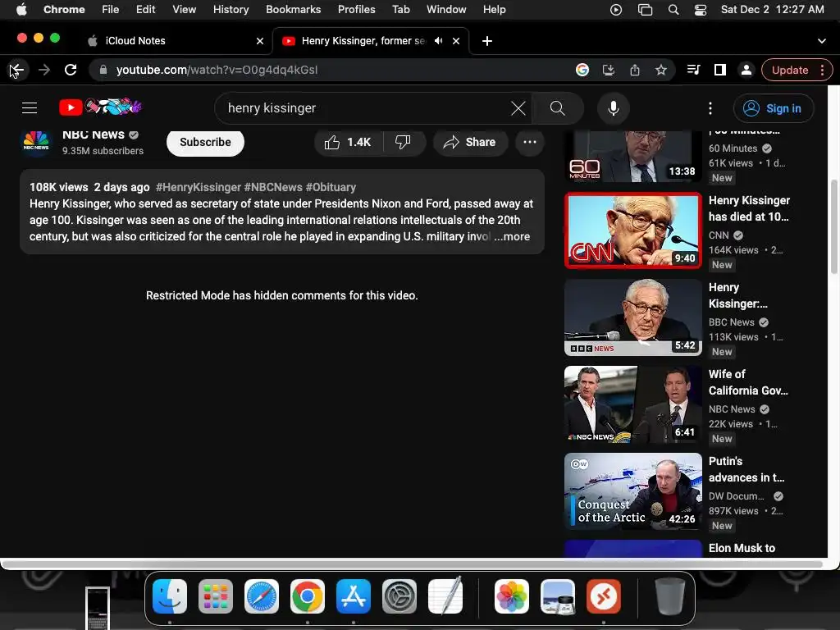This screenshot has width=840, height=630.
Task: Open more actions ellipsis beside Share
Action: point(530,142)
